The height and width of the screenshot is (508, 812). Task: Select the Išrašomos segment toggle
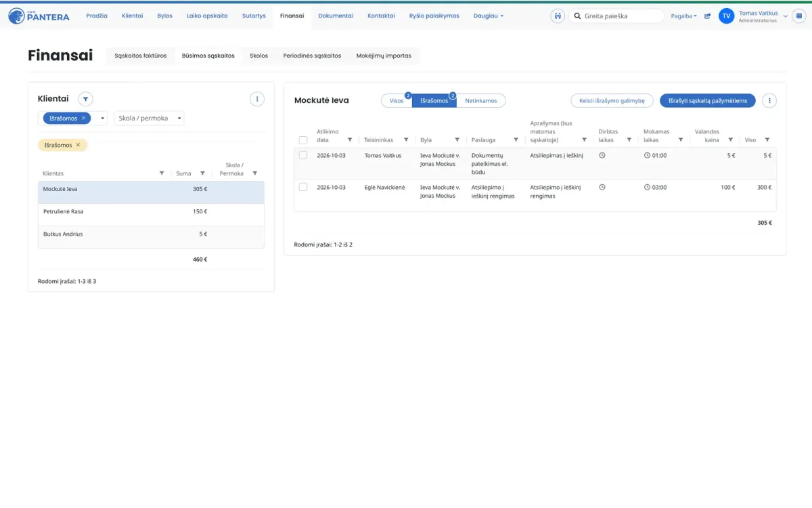[434, 101]
